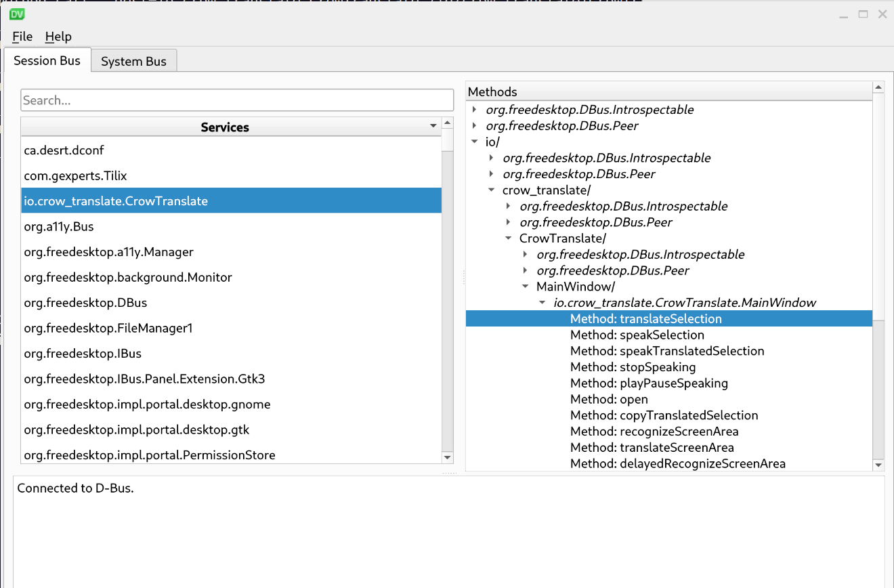
Task: Collapse the io/ tree node
Action: 474,142
